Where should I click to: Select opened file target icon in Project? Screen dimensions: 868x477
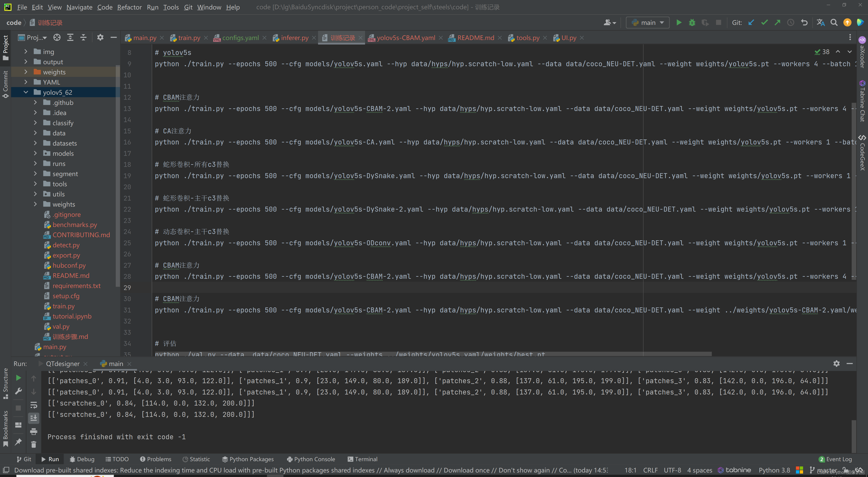click(x=57, y=38)
